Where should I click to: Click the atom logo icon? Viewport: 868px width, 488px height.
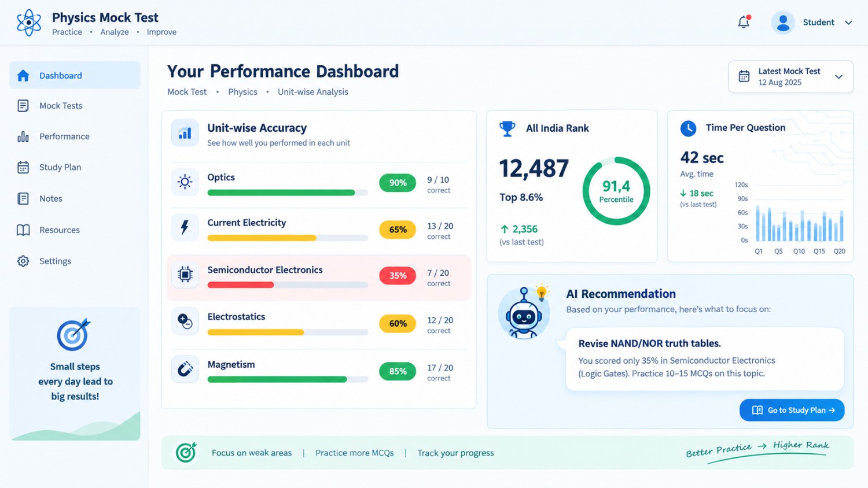(x=29, y=23)
